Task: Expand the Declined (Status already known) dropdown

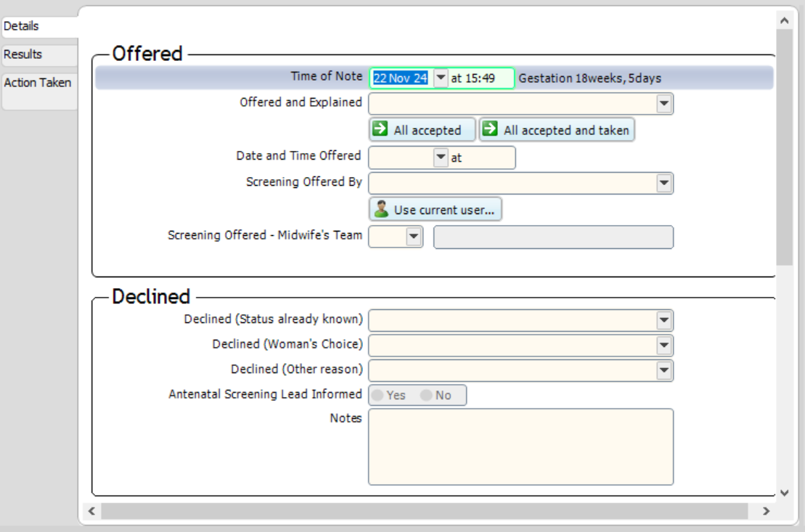Action: [663, 320]
